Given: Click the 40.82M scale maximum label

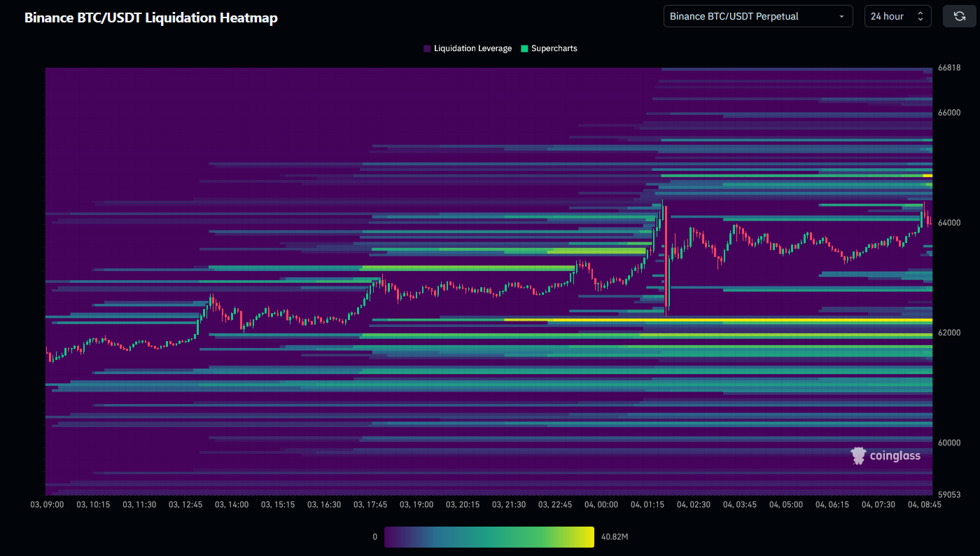Looking at the screenshot, I should tap(615, 537).
